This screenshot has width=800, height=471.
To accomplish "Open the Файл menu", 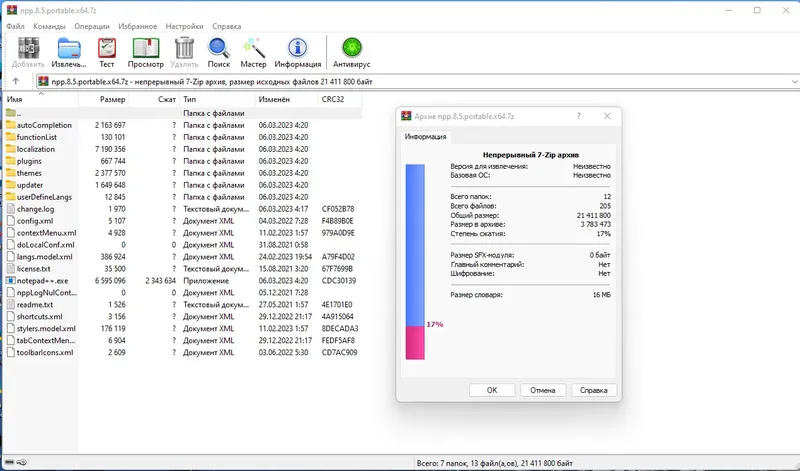I will 15,26.
